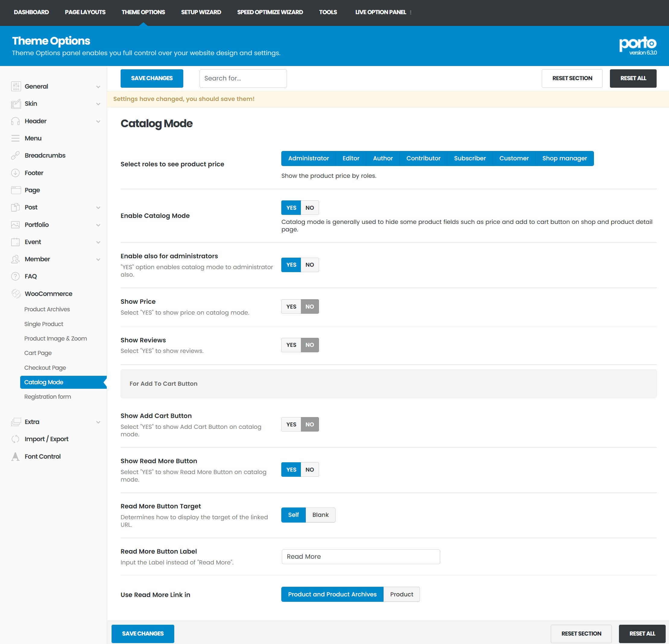Click the Header section icon
Screen dimensions: 669x644
tap(16, 121)
